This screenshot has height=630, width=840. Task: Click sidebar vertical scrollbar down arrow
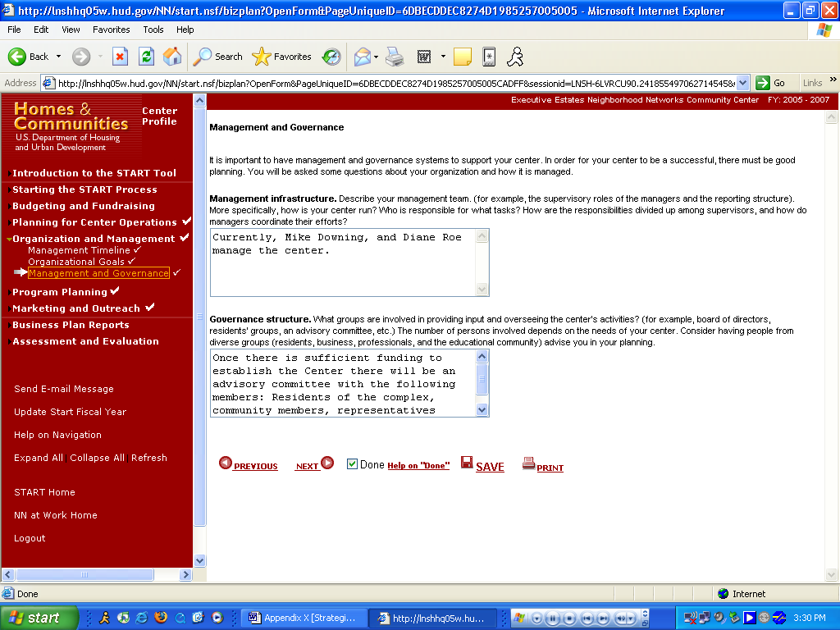[199, 561]
